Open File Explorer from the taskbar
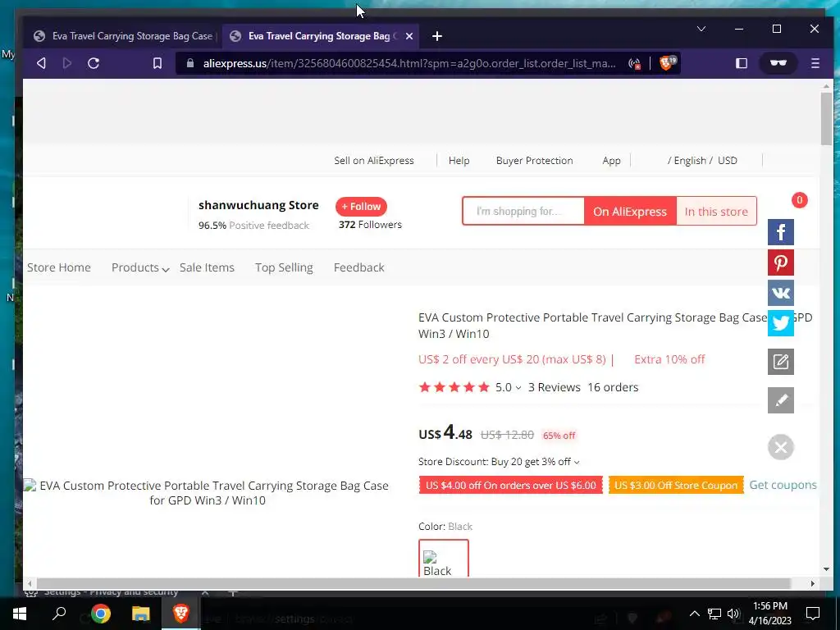This screenshot has height=630, width=840. point(141,614)
